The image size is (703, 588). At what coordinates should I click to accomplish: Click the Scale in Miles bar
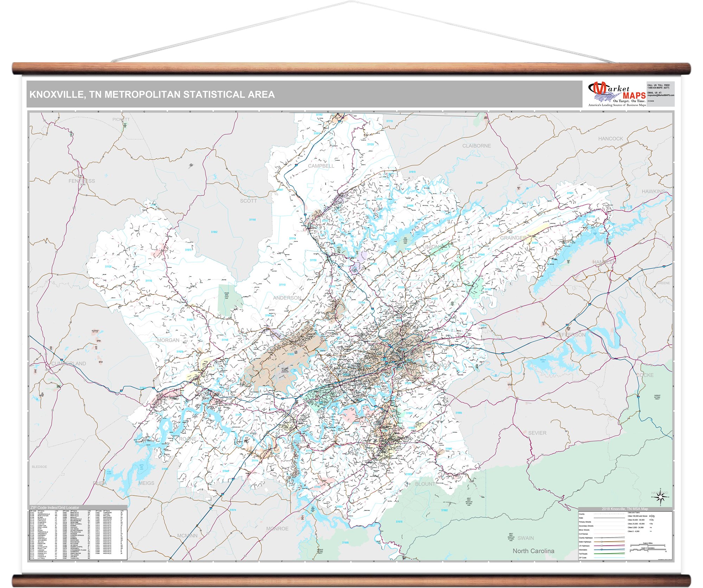coord(648,545)
